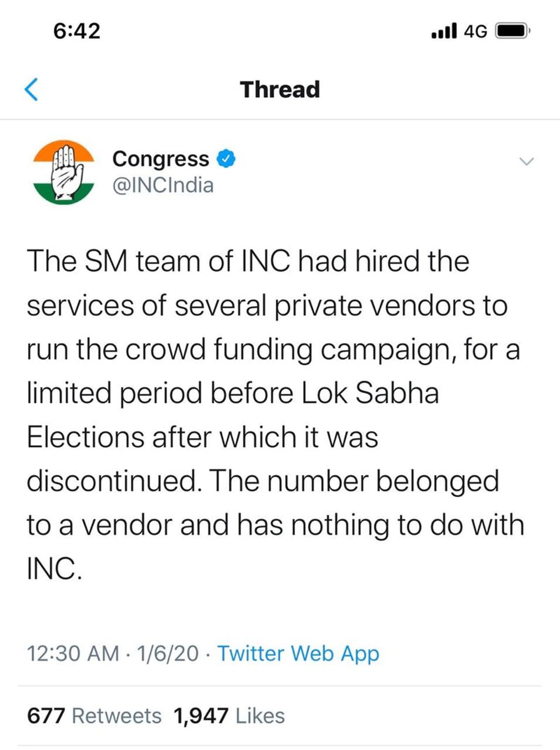Expand the tweet options chevron
The height and width of the screenshot is (750, 560).
(526, 161)
